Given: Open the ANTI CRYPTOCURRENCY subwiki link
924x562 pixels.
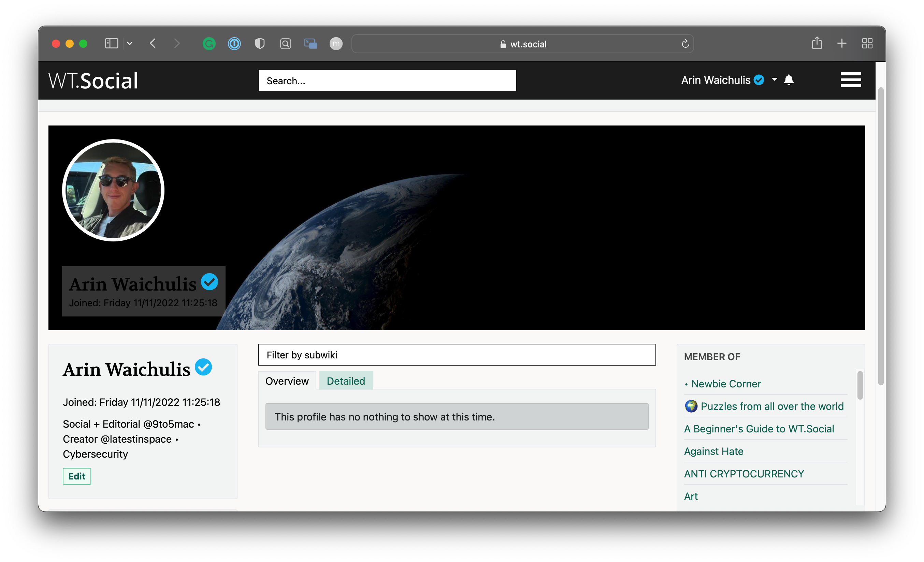Looking at the screenshot, I should tap(744, 474).
